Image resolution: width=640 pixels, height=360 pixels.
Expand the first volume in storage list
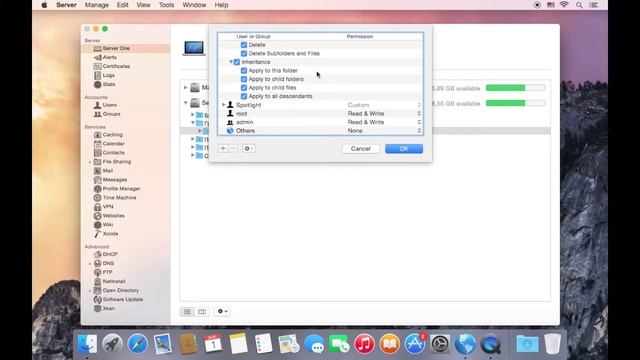tap(186, 87)
